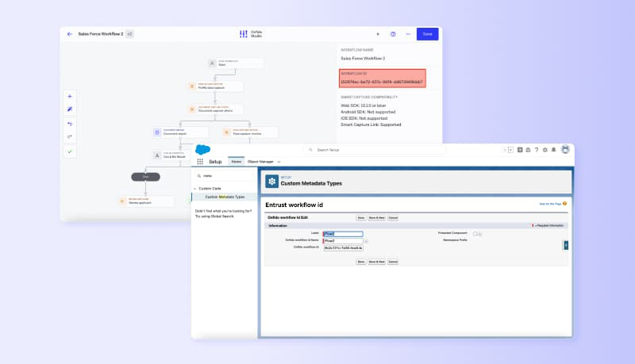Click Save below the form fields
This screenshot has height=364, width=635.
[361, 262]
